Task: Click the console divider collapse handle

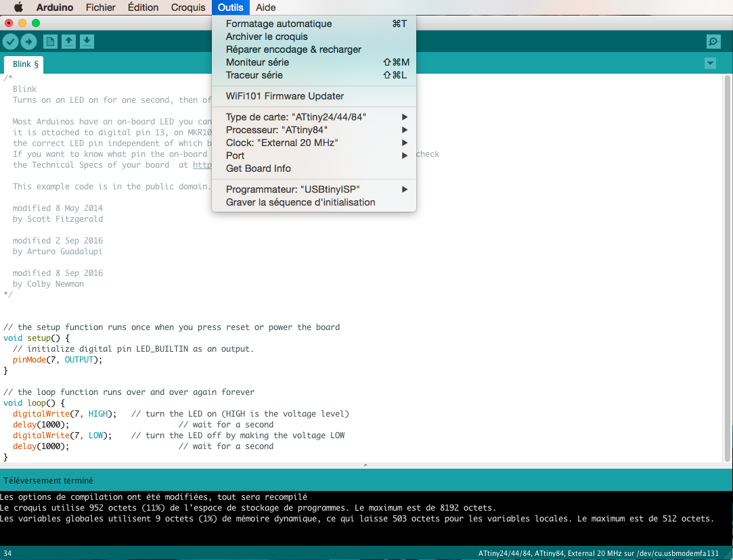Action: pyautogui.click(x=365, y=465)
